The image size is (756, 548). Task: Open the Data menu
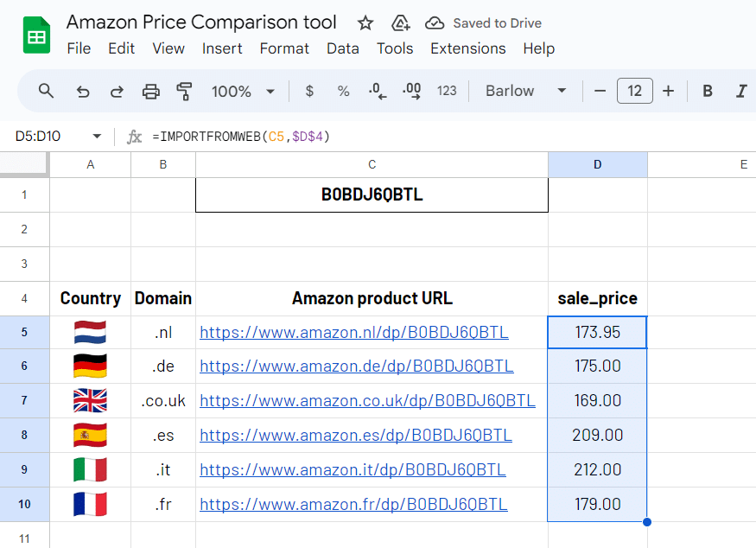342,48
